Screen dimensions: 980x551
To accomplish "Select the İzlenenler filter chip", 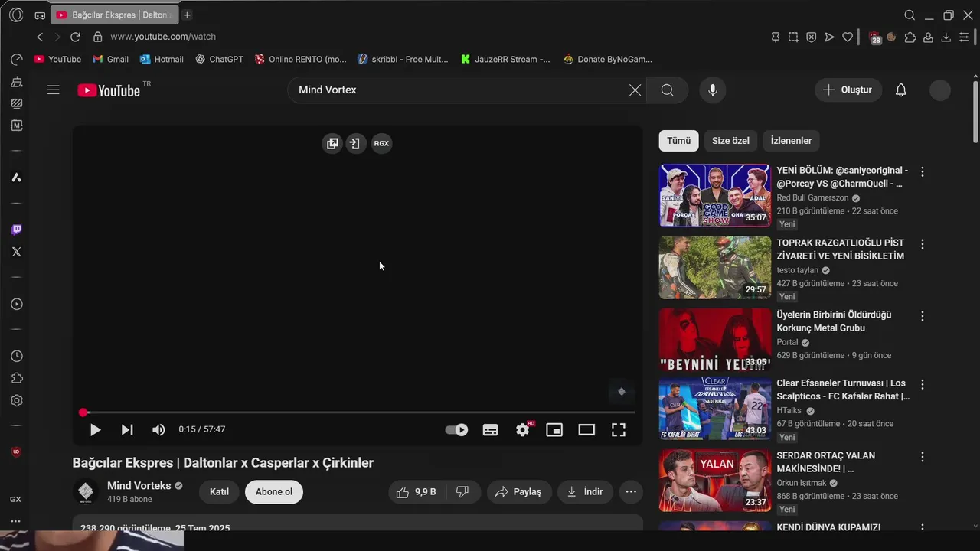I will [791, 141].
